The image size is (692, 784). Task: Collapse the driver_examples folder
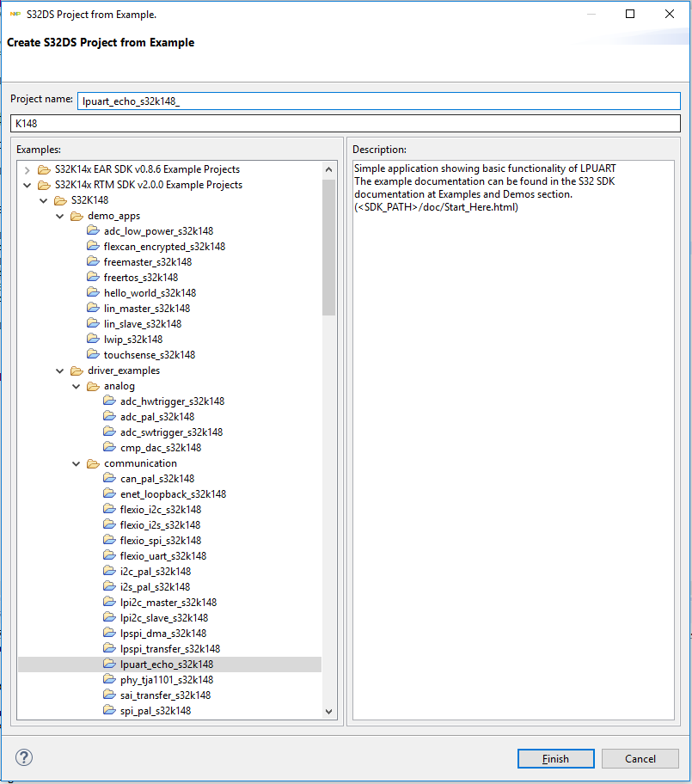tap(60, 371)
